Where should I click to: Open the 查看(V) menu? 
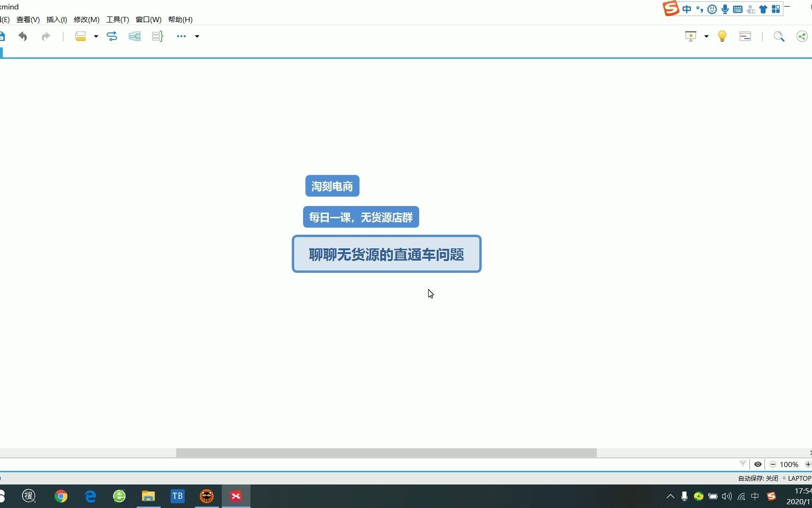pyautogui.click(x=28, y=19)
